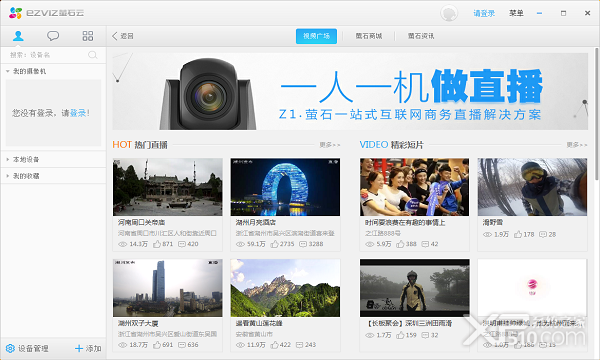Viewport: 600px width, 360px height.
Task: Select the 视频广场 tab
Action: click(316, 36)
